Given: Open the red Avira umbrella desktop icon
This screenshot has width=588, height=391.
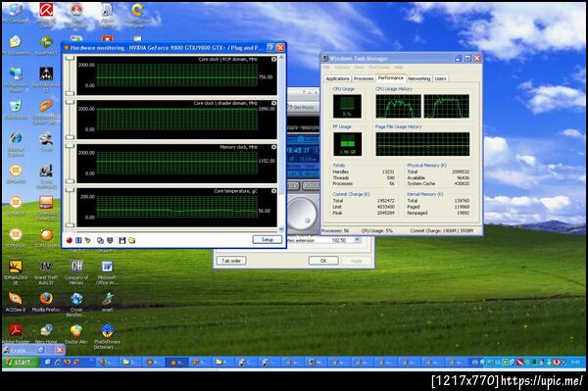Looking at the screenshot, I should point(46,15).
